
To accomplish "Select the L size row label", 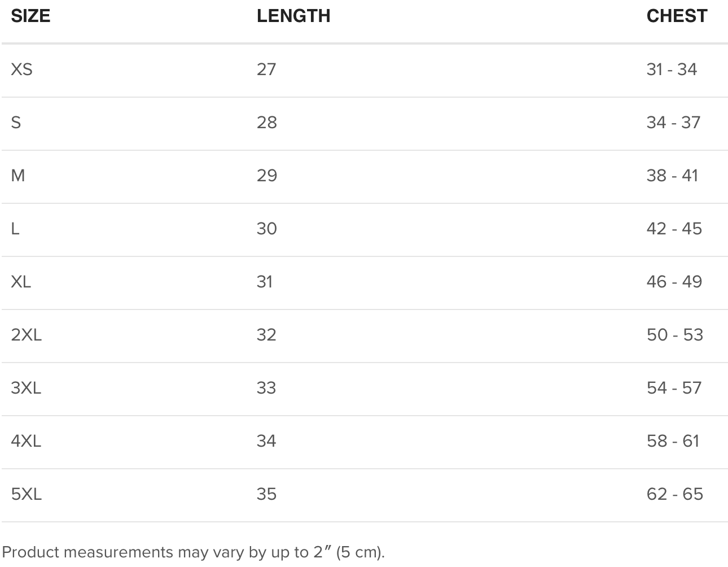I will click(x=15, y=229).
